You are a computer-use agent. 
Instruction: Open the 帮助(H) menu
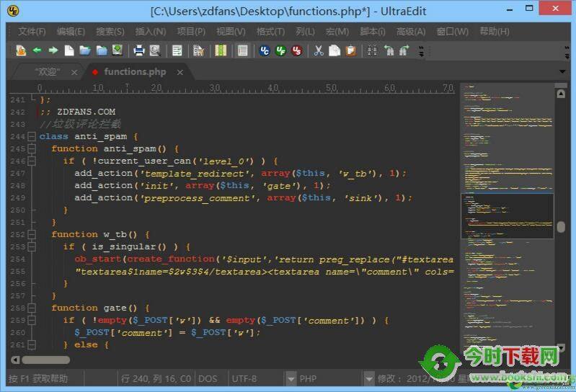pos(495,32)
